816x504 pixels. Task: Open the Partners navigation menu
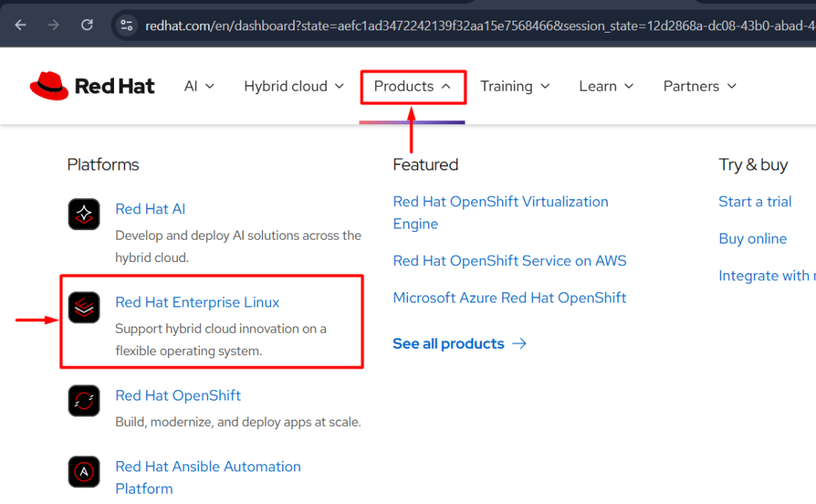[x=700, y=86]
